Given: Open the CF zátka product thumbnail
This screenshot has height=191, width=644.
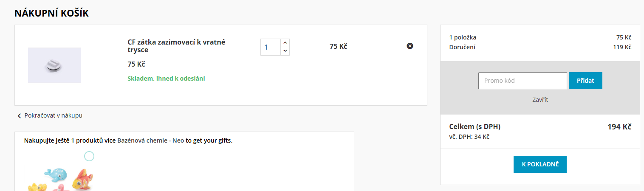Looking at the screenshot, I should click(54, 65).
